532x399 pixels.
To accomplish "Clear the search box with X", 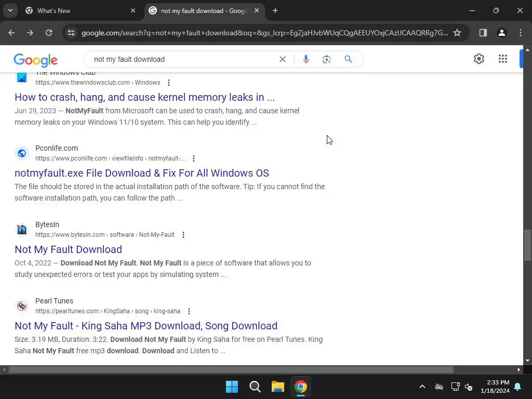I will (282, 59).
